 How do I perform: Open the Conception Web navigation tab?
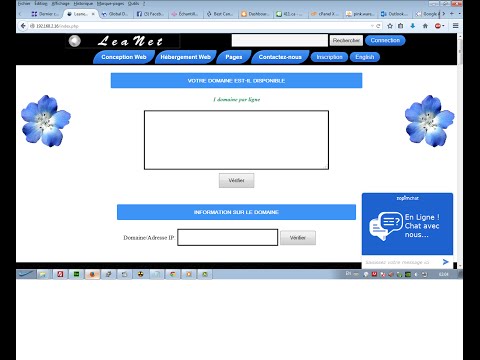click(124, 57)
